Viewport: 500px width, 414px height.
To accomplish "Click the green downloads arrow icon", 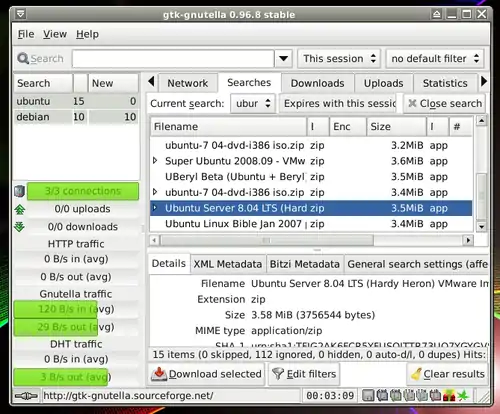I will 20,227.
